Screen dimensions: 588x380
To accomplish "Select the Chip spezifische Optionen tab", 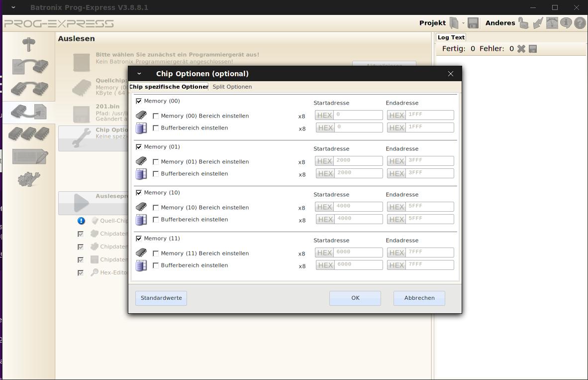I will 169,87.
